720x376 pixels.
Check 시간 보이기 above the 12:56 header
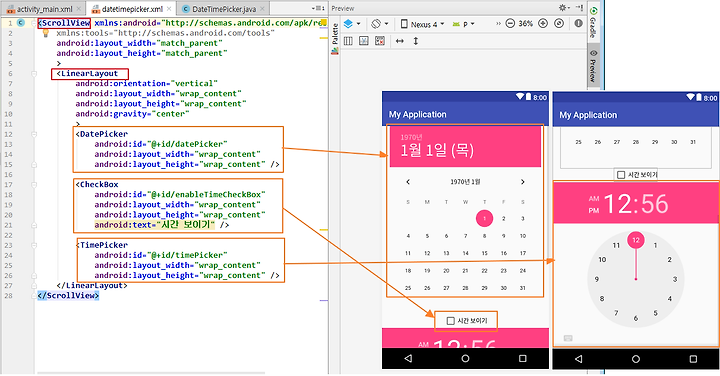[x=637, y=174]
